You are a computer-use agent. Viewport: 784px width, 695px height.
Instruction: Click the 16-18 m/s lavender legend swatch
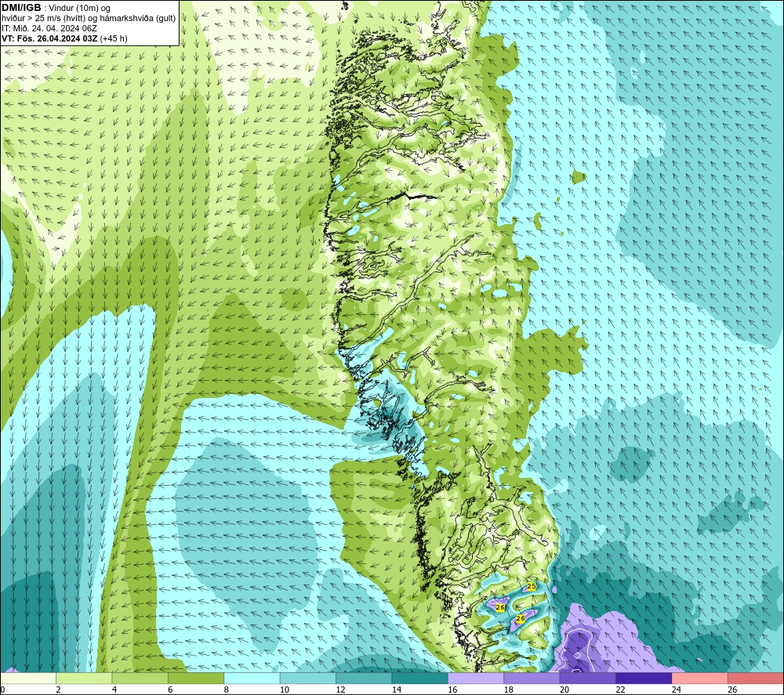476,678
